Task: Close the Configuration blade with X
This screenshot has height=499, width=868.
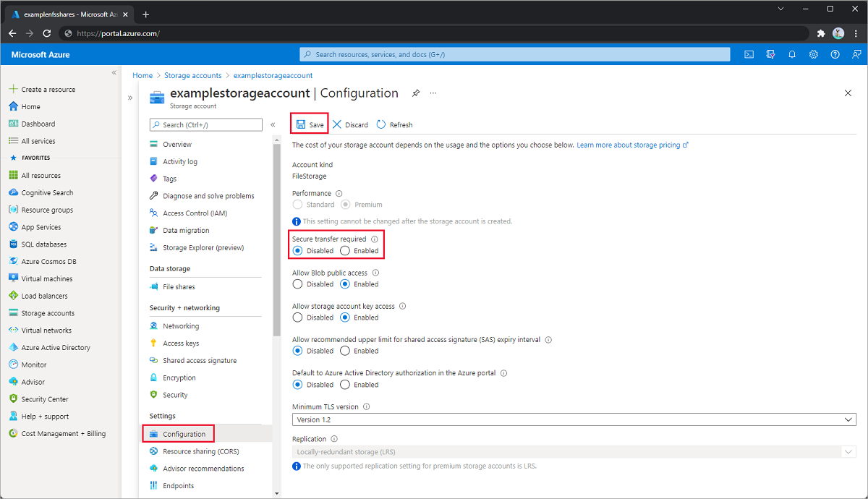Action: coord(848,93)
